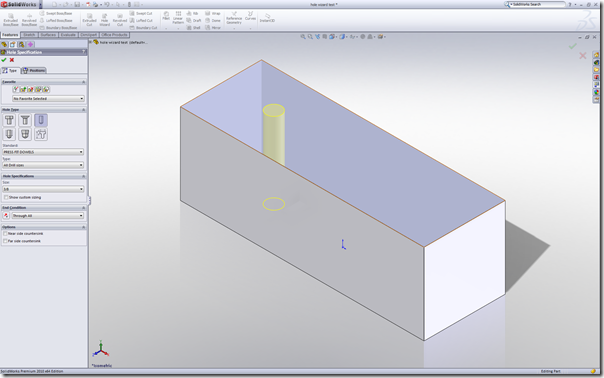604x378 pixels.
Task: Choose the Tapered Tap hole type
Action: (25, 134)
